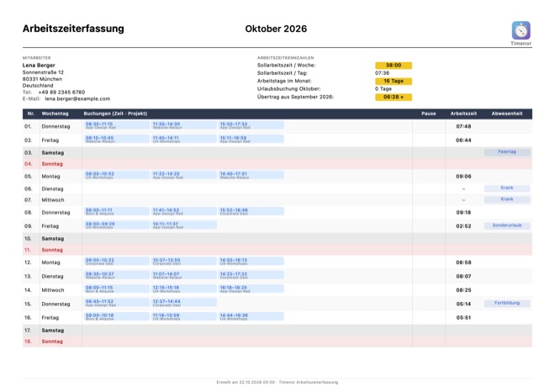Click the 08:00–09:26 booking on day 09
Viewport: 555px width, 392px height.
coord(117,225)
